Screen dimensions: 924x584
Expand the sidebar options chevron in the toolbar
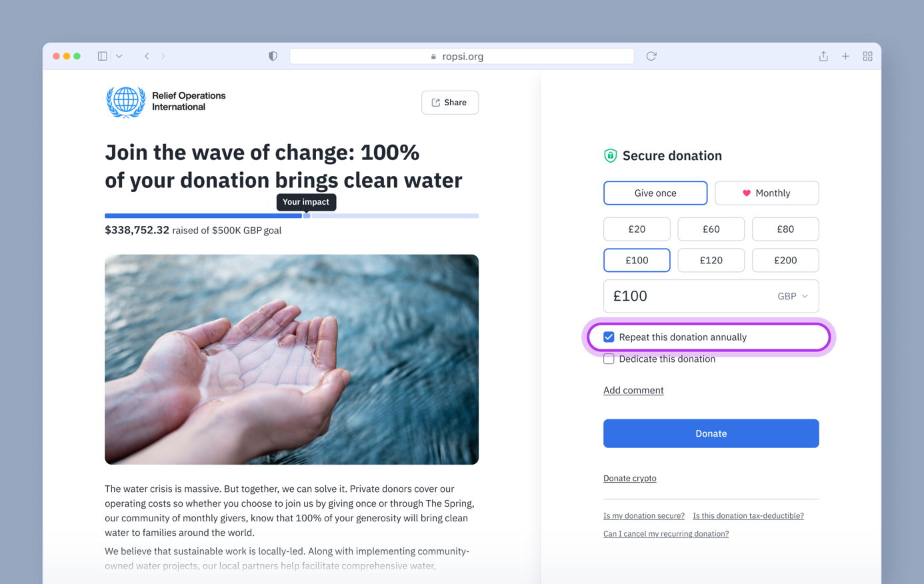119,56
